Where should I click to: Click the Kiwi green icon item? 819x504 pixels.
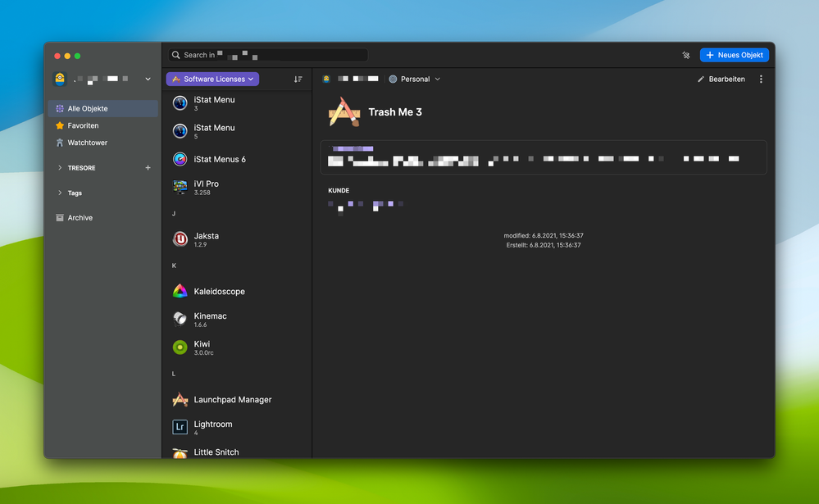[180, 347]
